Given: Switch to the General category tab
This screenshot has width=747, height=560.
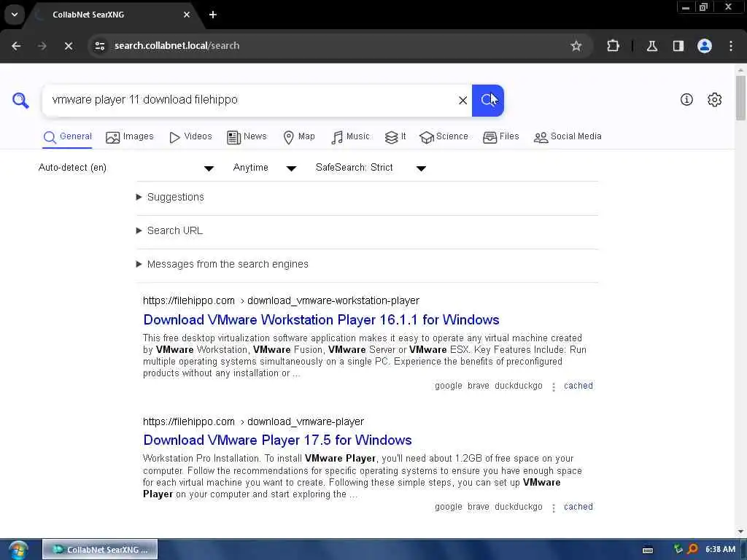Looking at the screenshot, I should pyautogui.click(x=67, y=137).
